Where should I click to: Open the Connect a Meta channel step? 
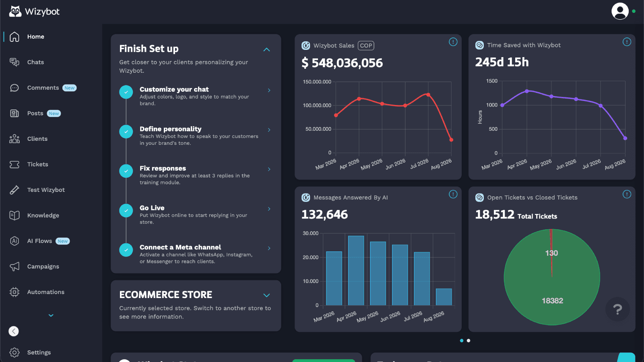click(196, 254)
